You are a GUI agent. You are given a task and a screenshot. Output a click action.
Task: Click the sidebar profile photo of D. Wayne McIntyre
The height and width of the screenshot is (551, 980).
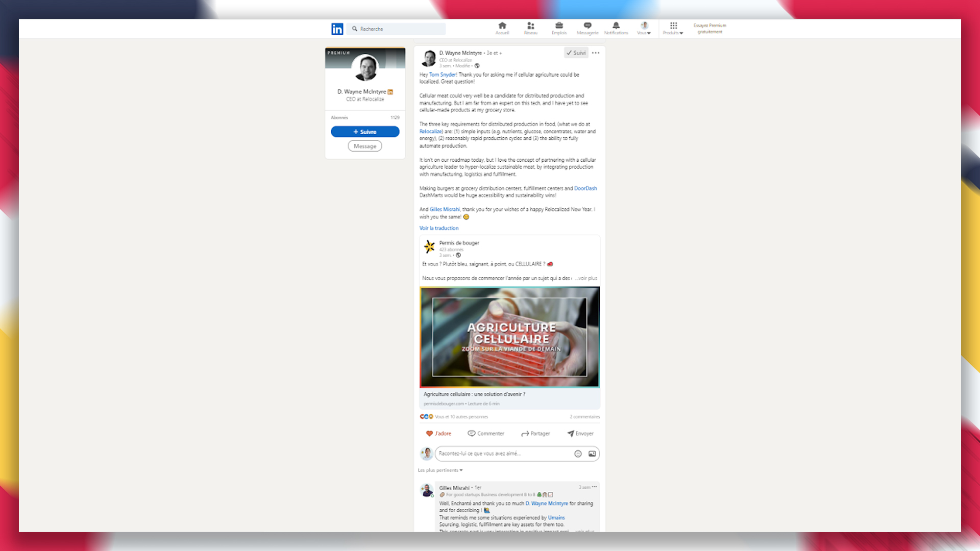coord(365,67)
